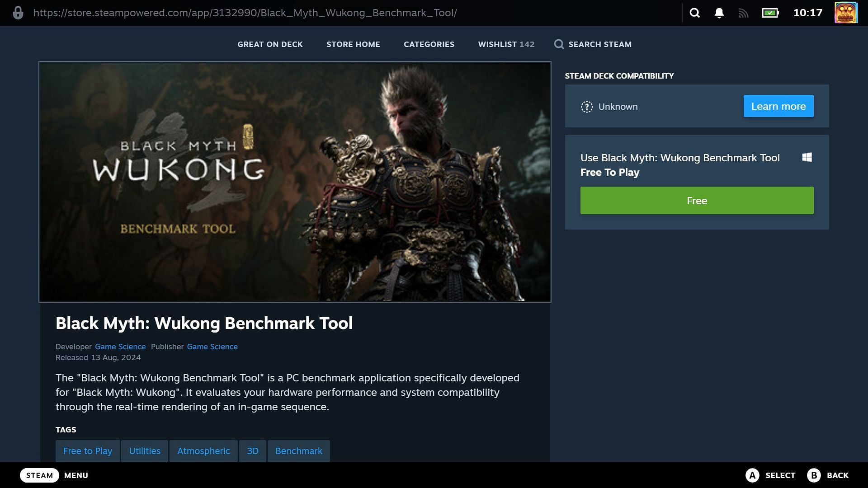
Task: Click Learn more about Deck compatibility
Action: (x=778, y=106)
